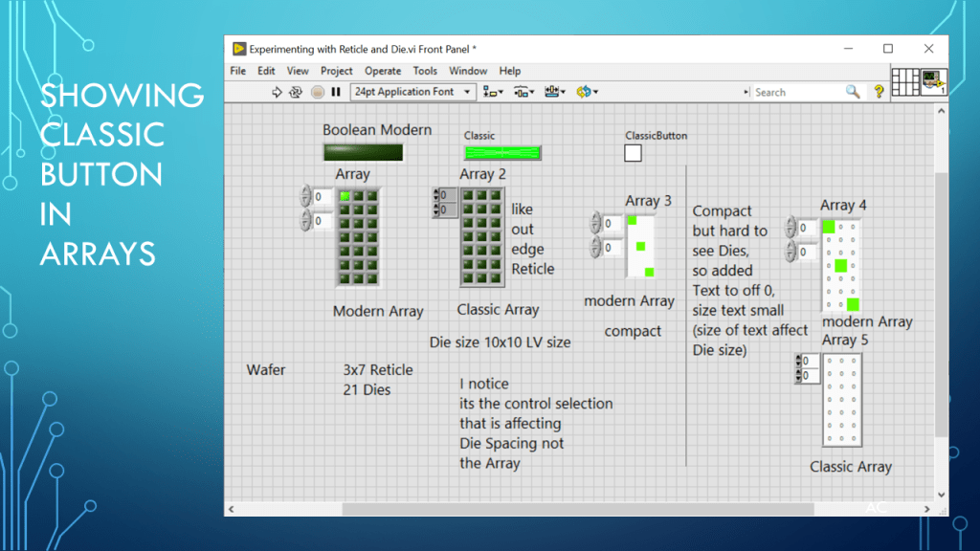
Task: Open the 24pt Application Font dropdown
Action: (413, 92)
